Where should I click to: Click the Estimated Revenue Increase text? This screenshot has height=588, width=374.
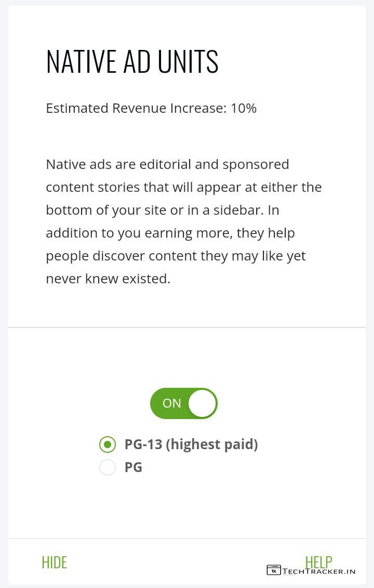point(136,108)
